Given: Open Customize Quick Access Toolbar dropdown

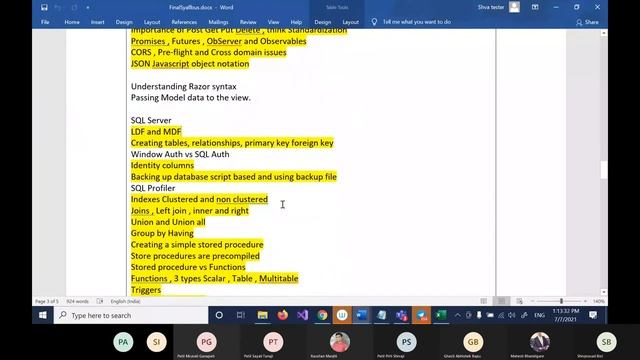Looking at the screenshot, I should tap(88, 7).
